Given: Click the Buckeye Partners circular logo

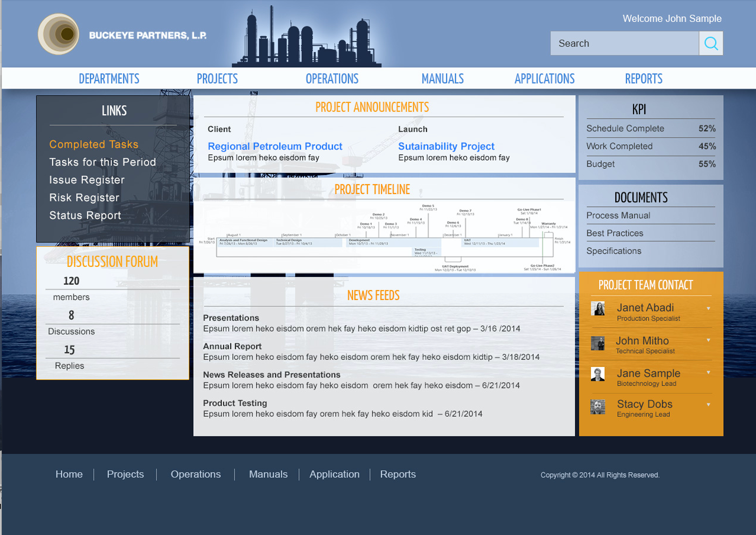Looking at the screenshot, I should pos(58,34).
